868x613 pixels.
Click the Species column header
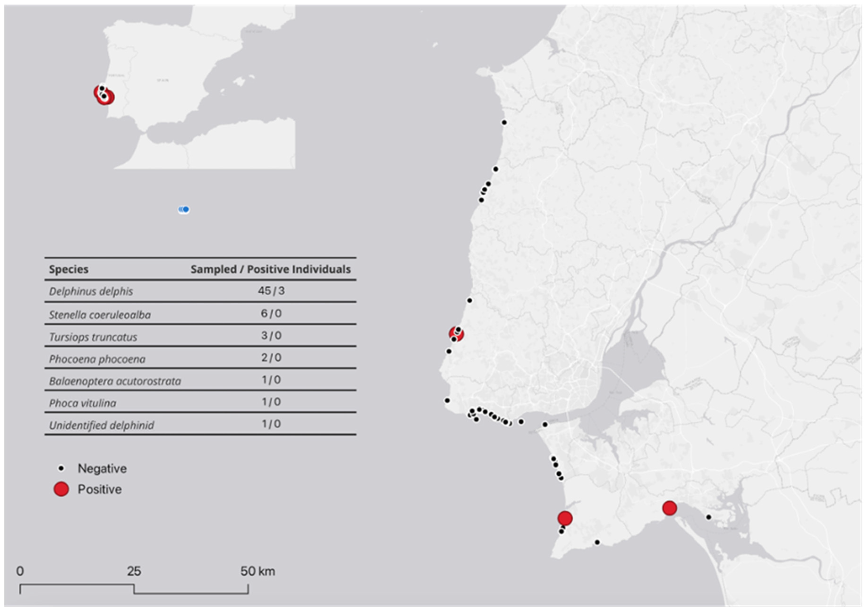tap(68, 269)
